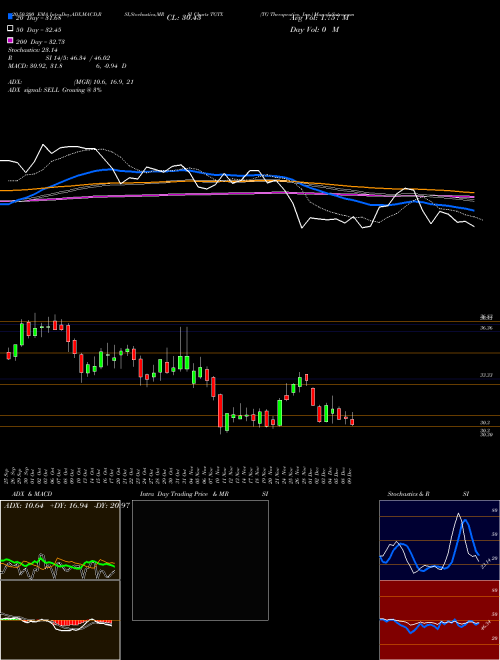Viewport: 500px width, 660px height.
Task: Click the '(MGR) 10.6, 16.9, 21' ADX values
Action: [104, 82]
